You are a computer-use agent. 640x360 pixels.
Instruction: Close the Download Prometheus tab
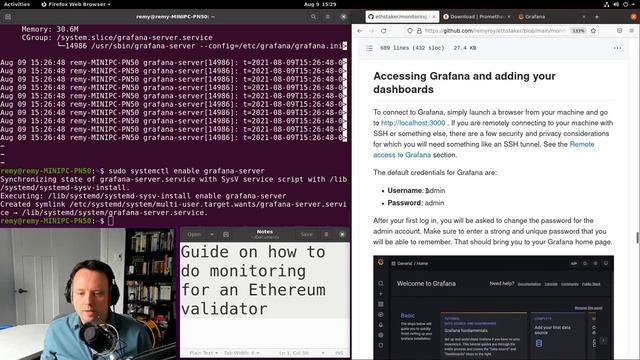point(509,17)
